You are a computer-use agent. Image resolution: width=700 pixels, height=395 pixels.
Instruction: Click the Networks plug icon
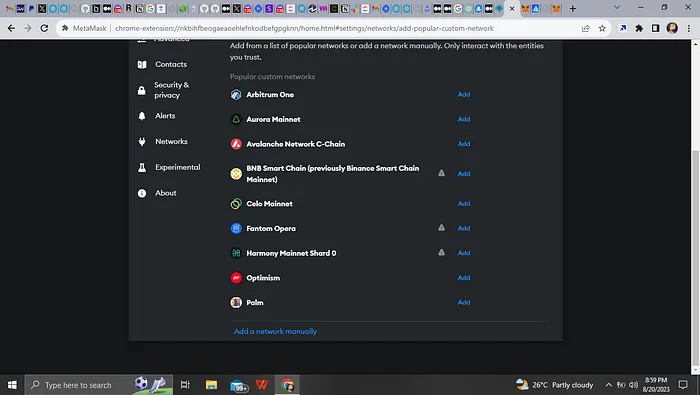142,141
